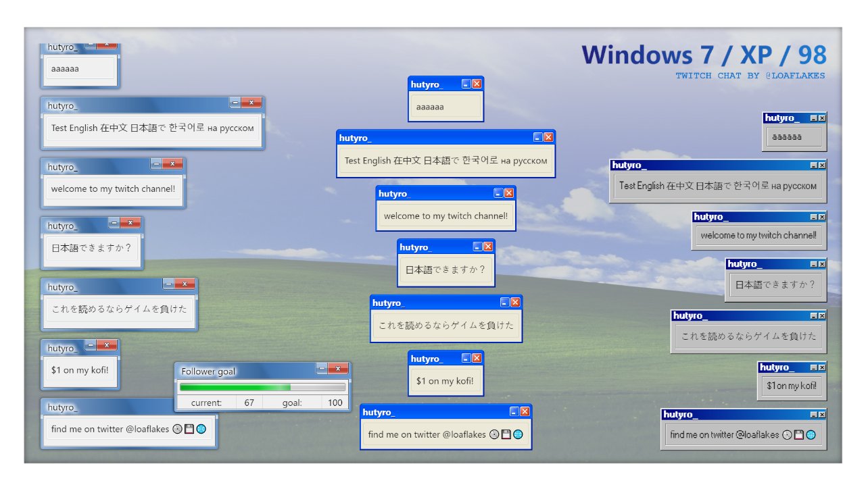Image resolution: width=868 pixels, height=489 pixels.
Task: Click the current follower value '67'
Action: 249,403
